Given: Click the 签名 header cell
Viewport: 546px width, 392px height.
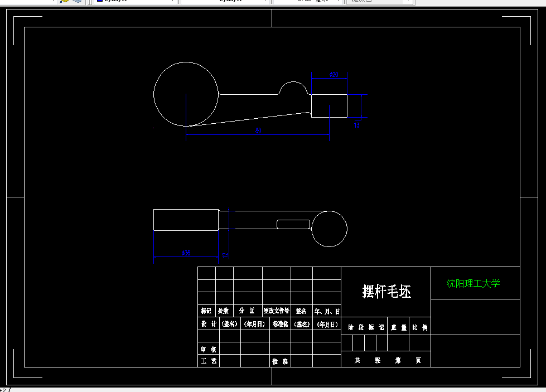Looking at the screenshot, I should [301, 311].
